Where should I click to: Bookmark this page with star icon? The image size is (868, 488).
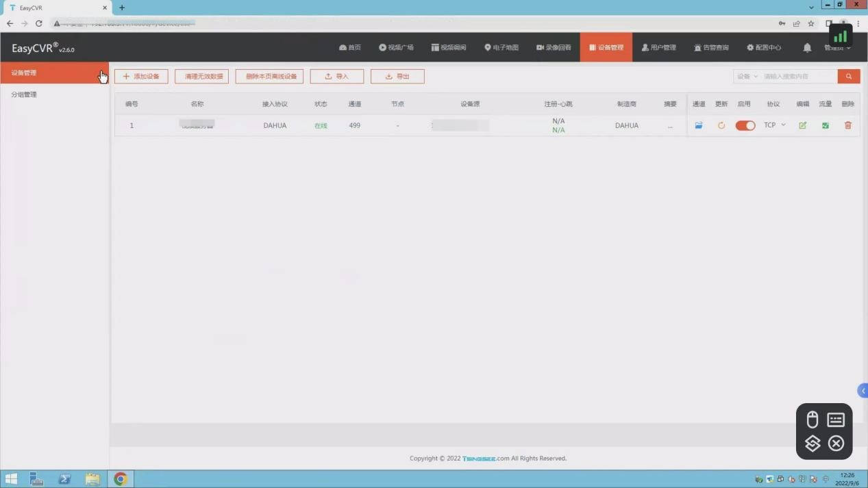point(811,23)
